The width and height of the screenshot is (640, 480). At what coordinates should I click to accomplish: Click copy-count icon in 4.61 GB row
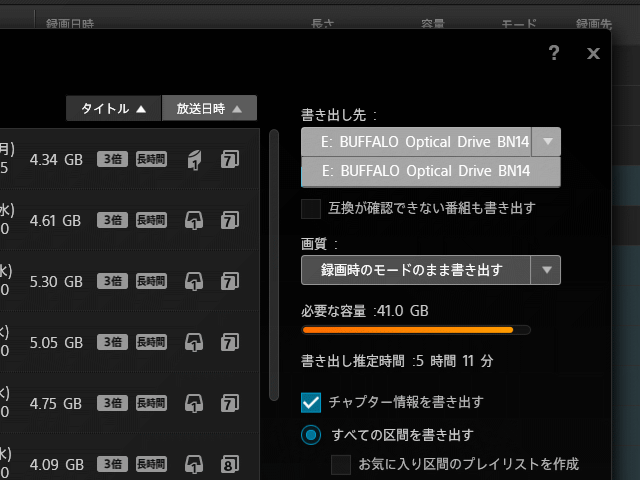(x=194, y=220)
